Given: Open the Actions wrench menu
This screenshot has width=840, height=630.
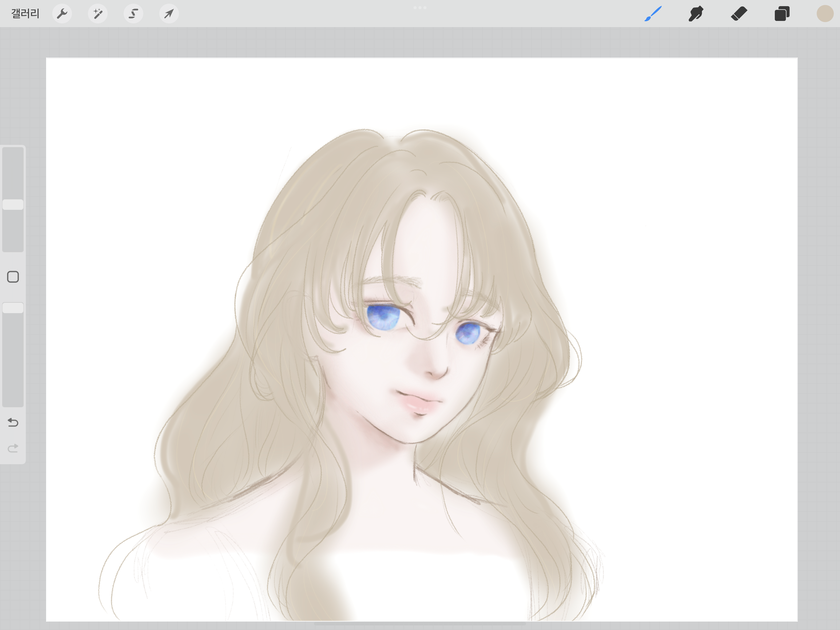Looking at the screenshot, I should pos(62,14).
